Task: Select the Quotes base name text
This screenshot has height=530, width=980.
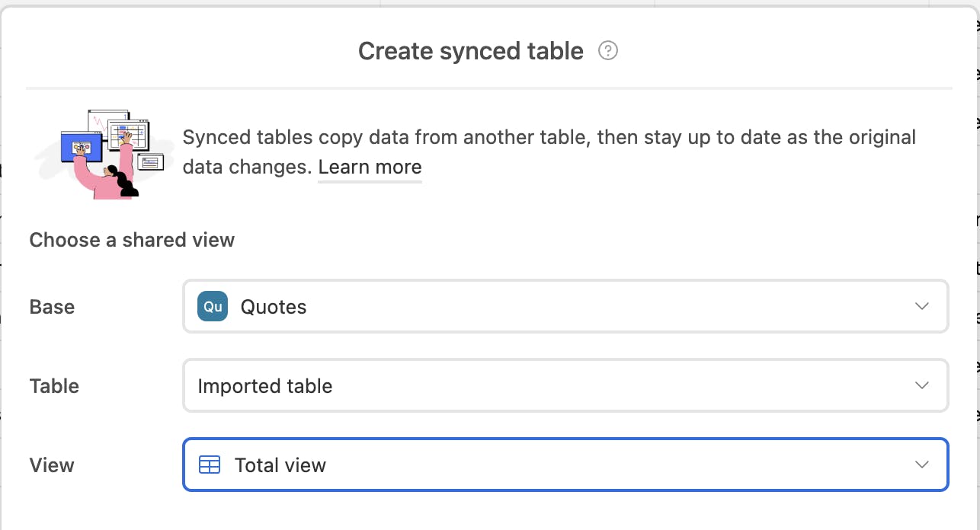Action: (274, 307)
